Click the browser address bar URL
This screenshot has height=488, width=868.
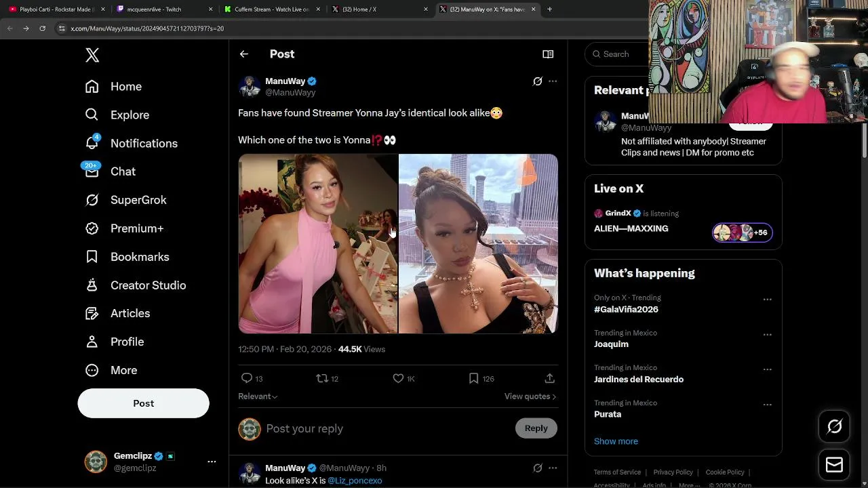coord(147,28)
